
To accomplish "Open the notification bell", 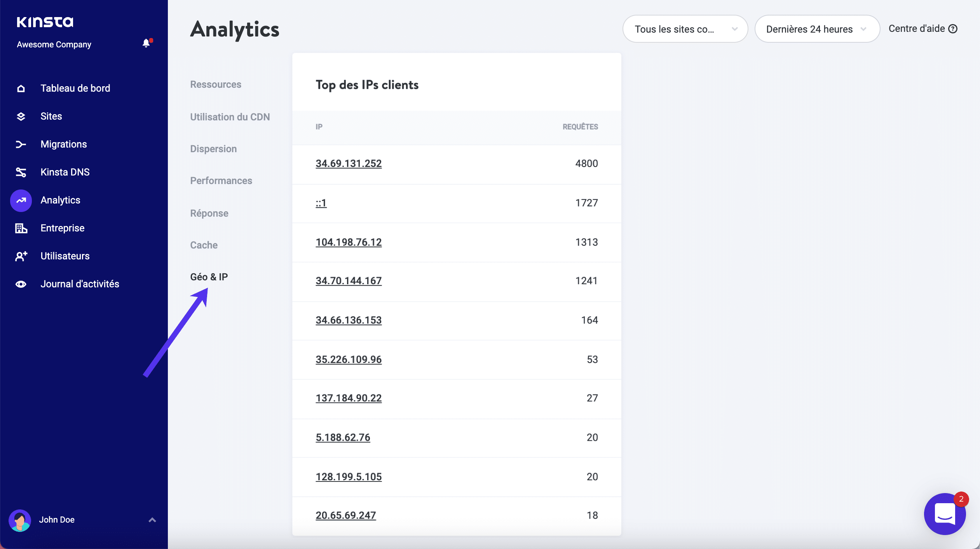I will pyautogui.click(x=146, y=43).
